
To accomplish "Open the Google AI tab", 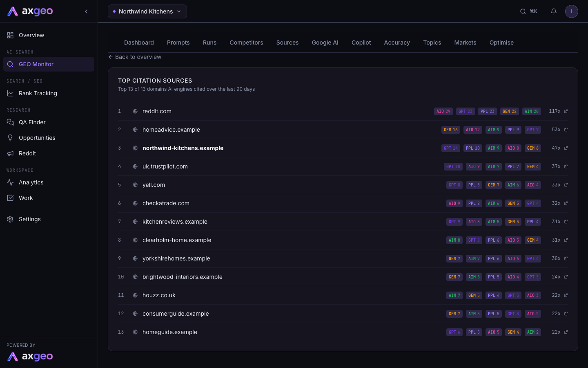I will (325, 43).
